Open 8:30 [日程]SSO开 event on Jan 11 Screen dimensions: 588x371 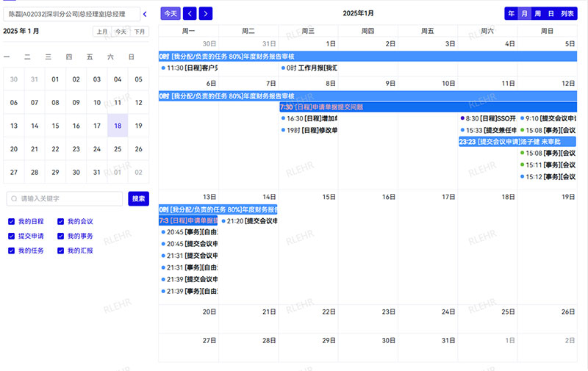[487, 119]
